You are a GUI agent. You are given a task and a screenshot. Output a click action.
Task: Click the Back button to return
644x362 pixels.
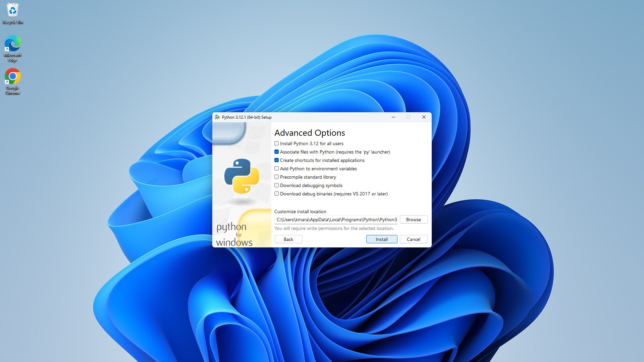288,239
